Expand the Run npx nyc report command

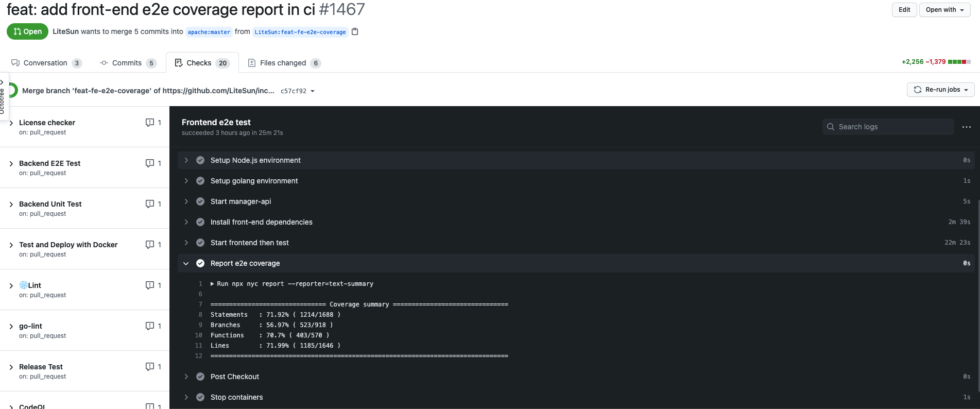pyautogui.click(x=212, y=284)
